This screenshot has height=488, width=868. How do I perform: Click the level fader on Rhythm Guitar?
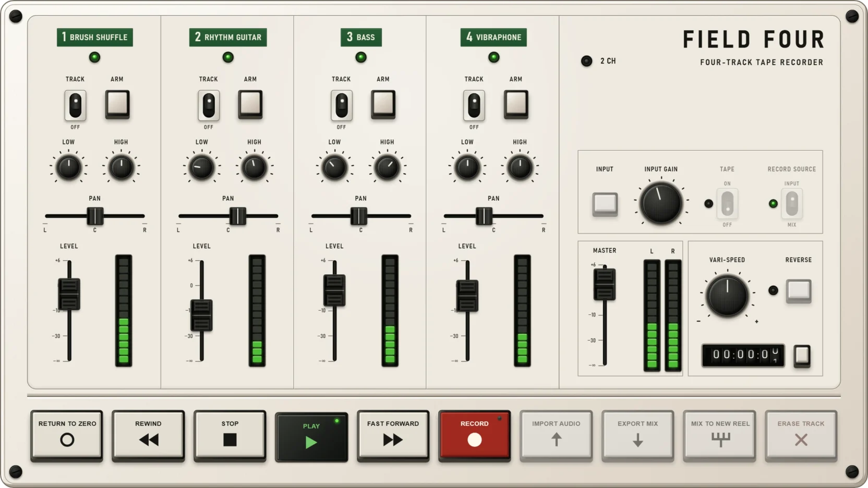tap(201, 315)
